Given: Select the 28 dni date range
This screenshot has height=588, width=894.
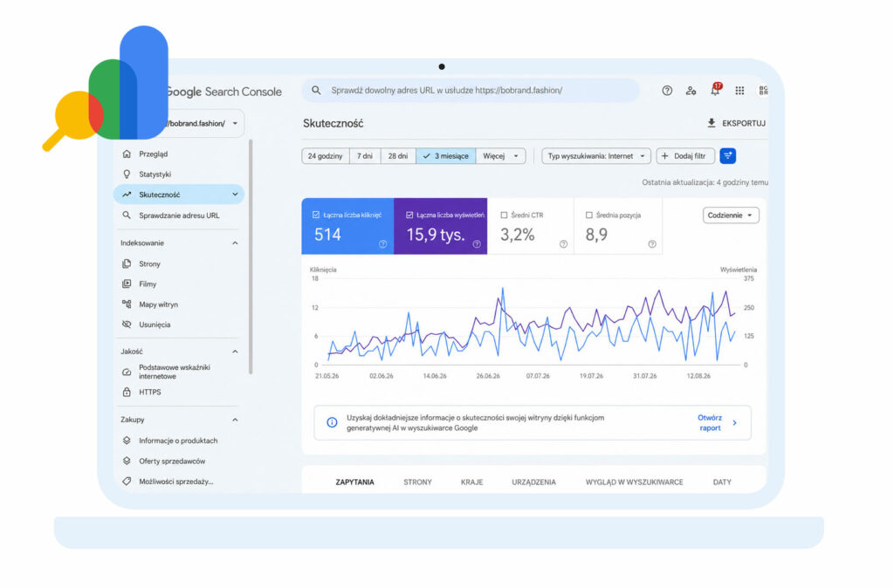Looking at the screenshot, I should 398,155.
